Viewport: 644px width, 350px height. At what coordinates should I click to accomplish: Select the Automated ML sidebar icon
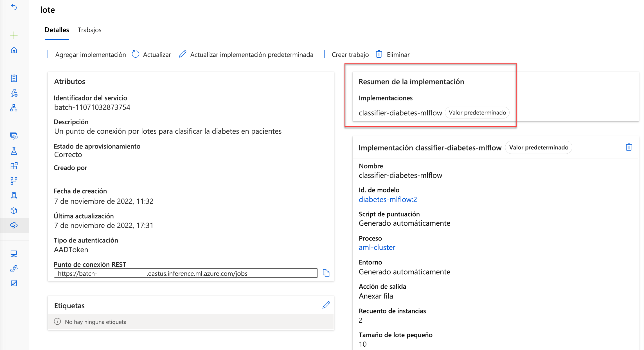13,93
